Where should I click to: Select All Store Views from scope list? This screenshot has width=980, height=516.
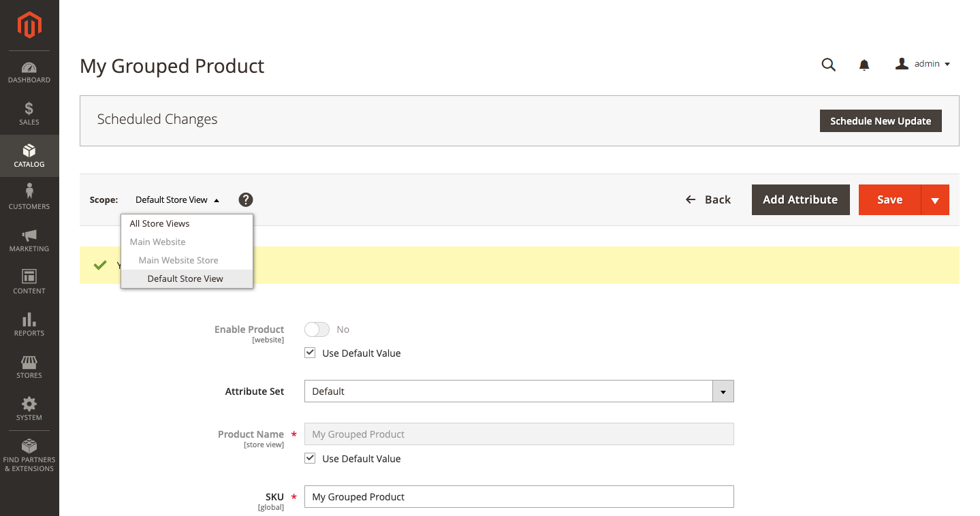coord(159,223)
